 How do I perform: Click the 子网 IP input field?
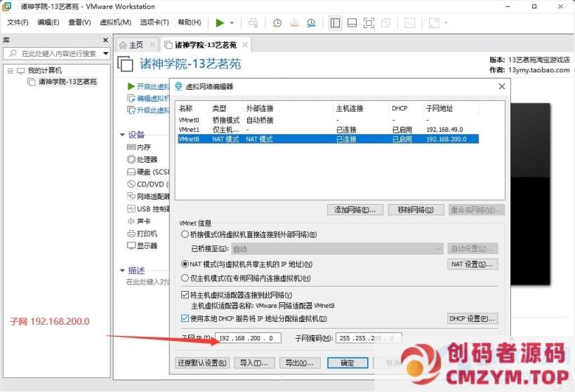tap(249, 338)
